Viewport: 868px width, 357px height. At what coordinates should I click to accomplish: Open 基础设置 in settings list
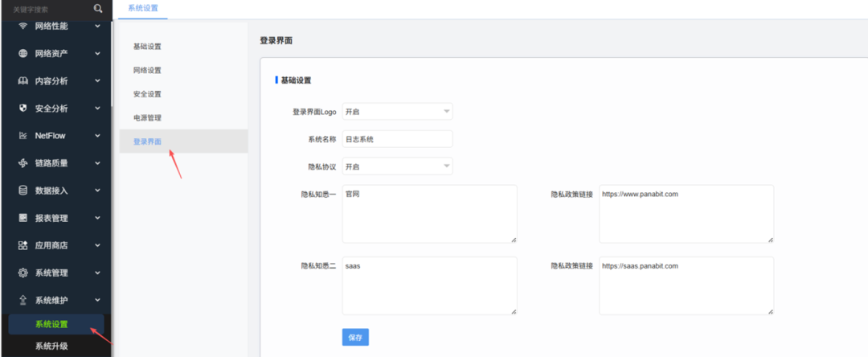coord(147,47)
